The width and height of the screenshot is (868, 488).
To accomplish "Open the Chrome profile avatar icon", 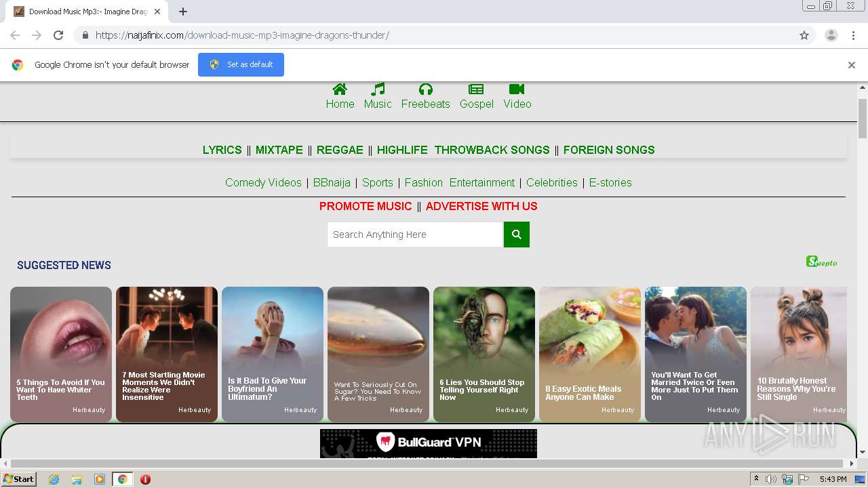I will pos(831,35).
